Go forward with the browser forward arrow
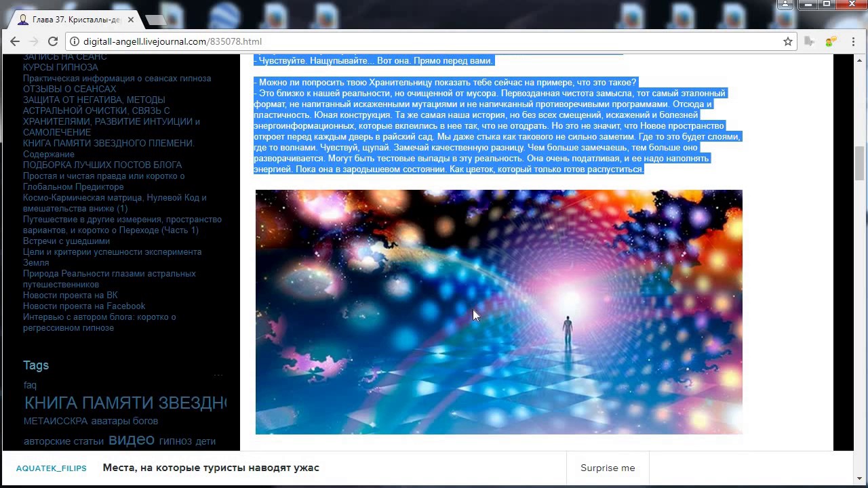The height and width of the screenshot is (488, 868). pyautogui.click(x=34, y=41)
